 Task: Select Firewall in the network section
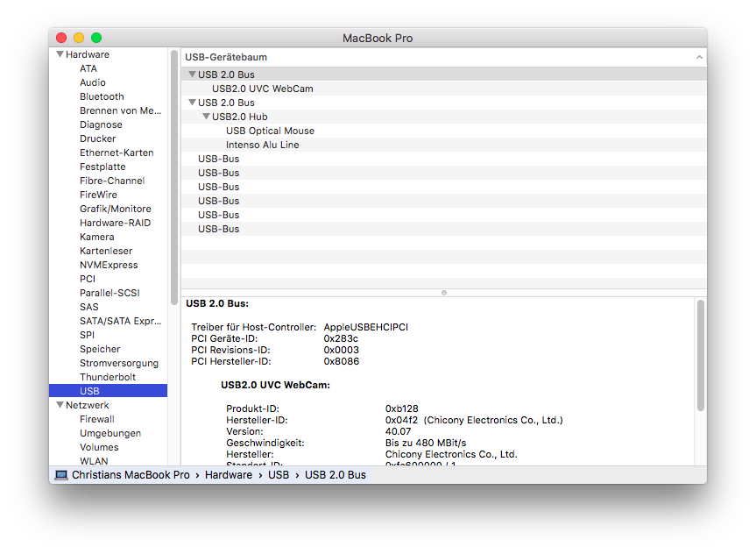[x=97, y=419]
